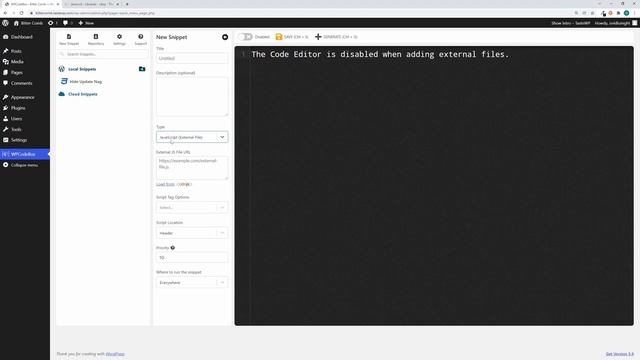Click the Search Snippets field
The image size is (640, 360).
click(103, 54)
